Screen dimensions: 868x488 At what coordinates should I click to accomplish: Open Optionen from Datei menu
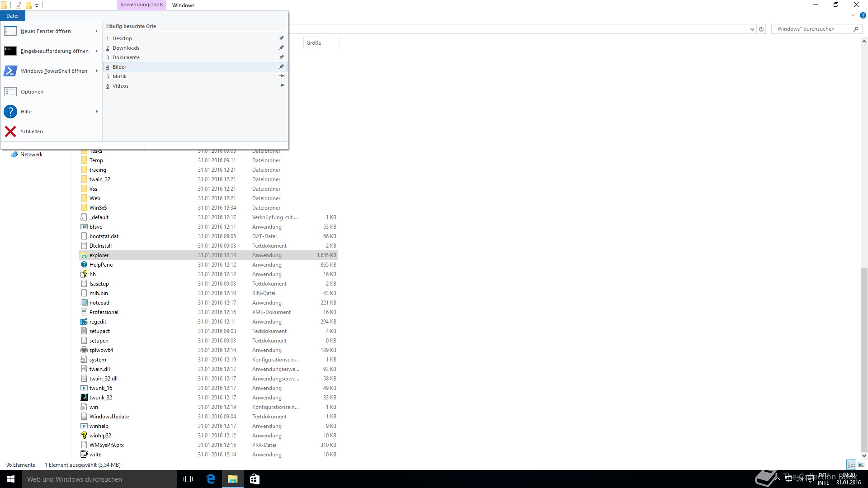(x=51, y=92)
